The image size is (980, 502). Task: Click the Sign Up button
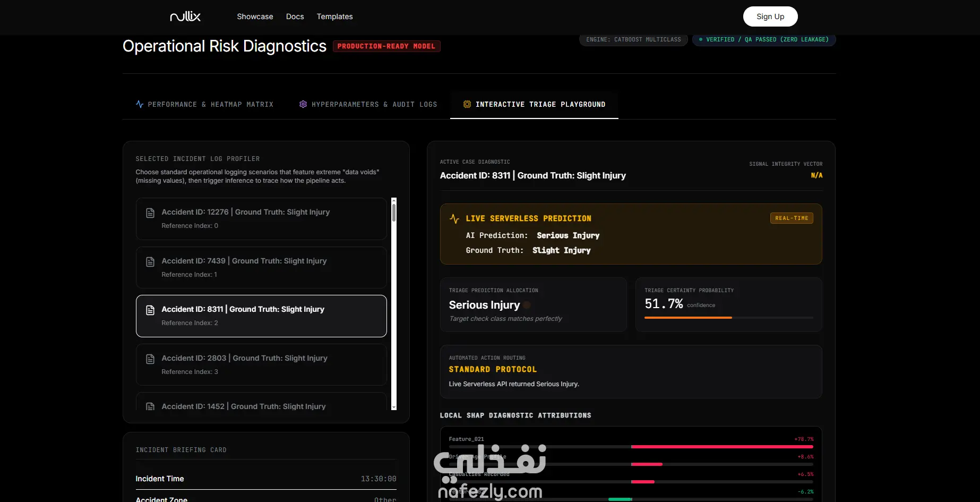[x=770, y=16]
